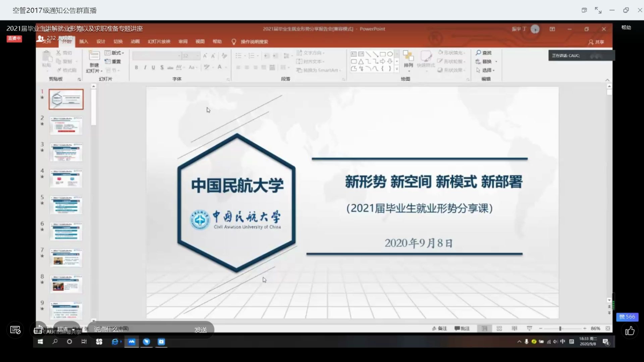
Task: Expand the shapes gallery more arrow
Action: click(397, 69)
